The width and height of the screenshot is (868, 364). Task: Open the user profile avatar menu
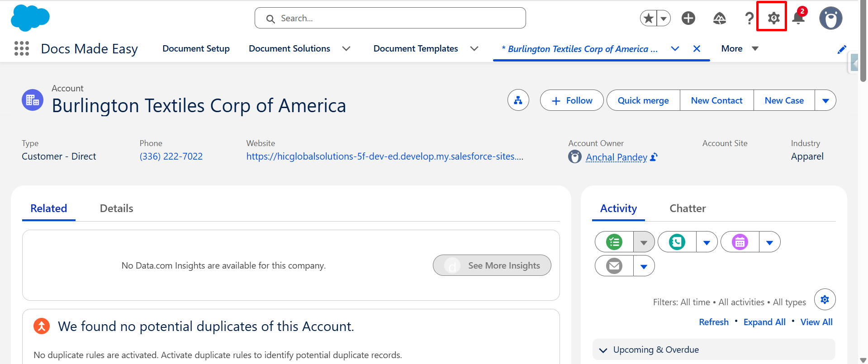click(831, 18)
